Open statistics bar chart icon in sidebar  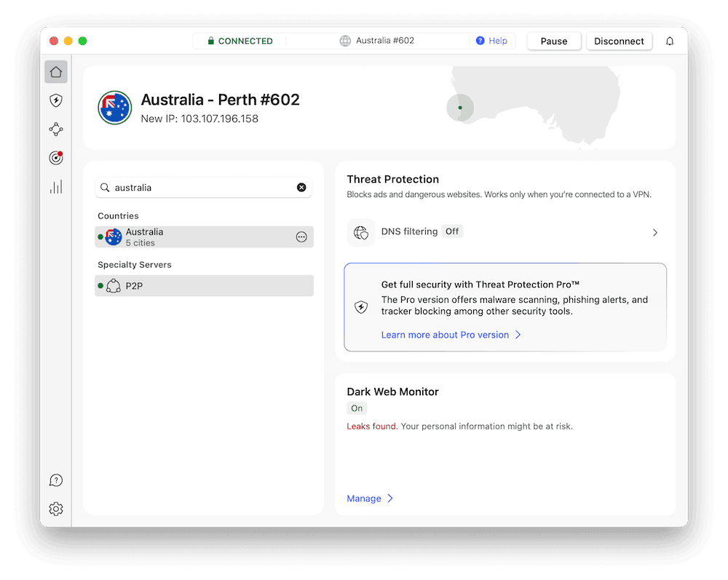[x=56, y=187]
